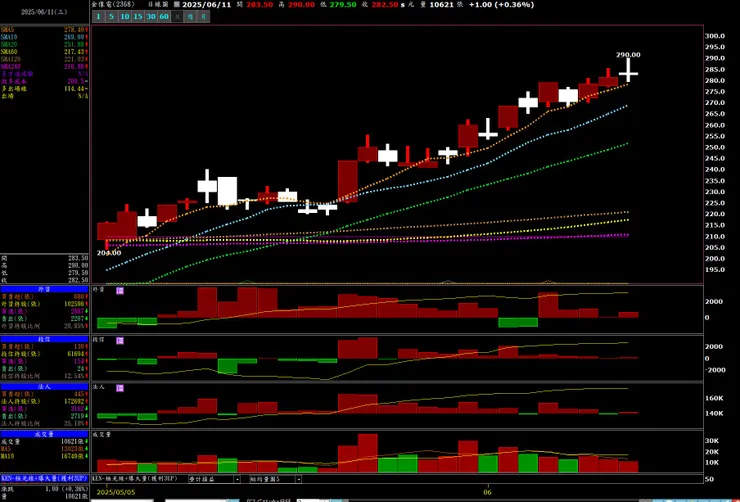The width and height of the screenshot is (740, 502).
Task: Click the 114.44 value row
Action: pyautogui.click(x=44, y=89)
